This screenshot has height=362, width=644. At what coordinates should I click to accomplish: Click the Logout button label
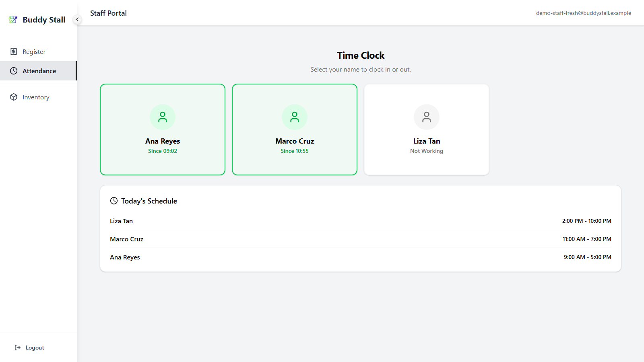(35, 348)
